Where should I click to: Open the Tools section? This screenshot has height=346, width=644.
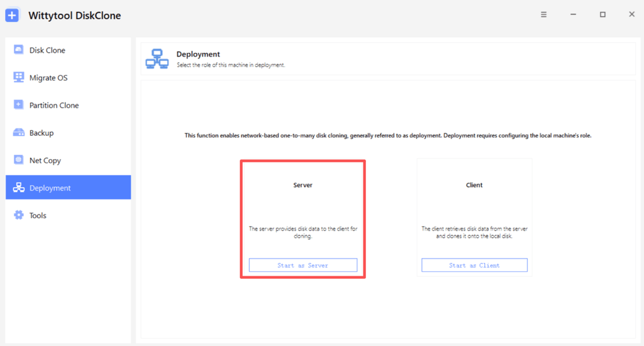68,215
